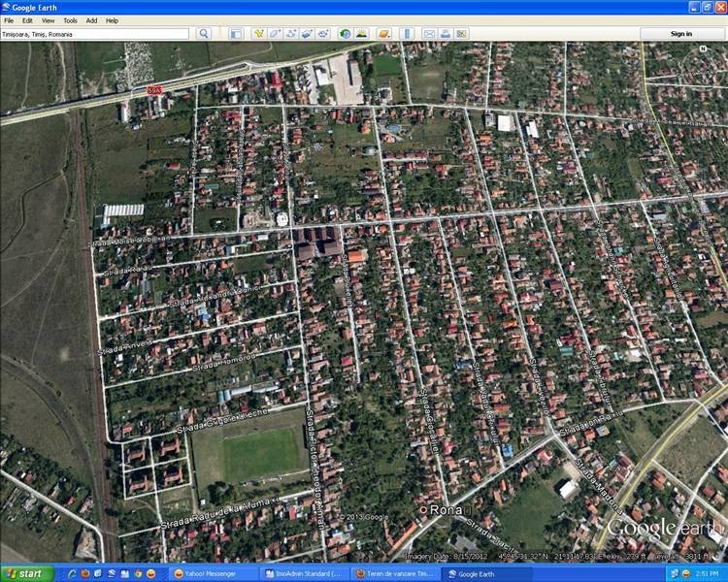Toggle the sidebar panel icon
728x582 pixels.
point(236,34)
